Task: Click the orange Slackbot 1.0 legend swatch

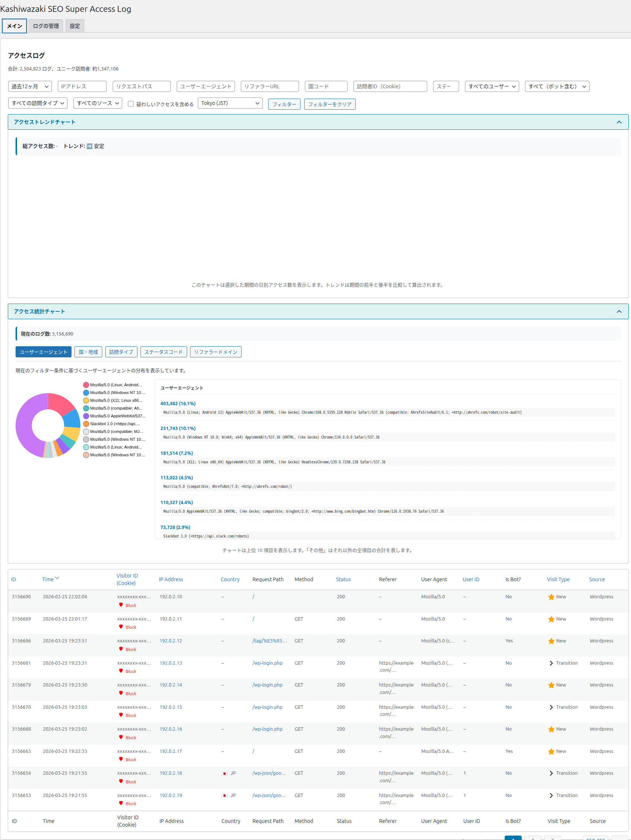Action: 86,424
